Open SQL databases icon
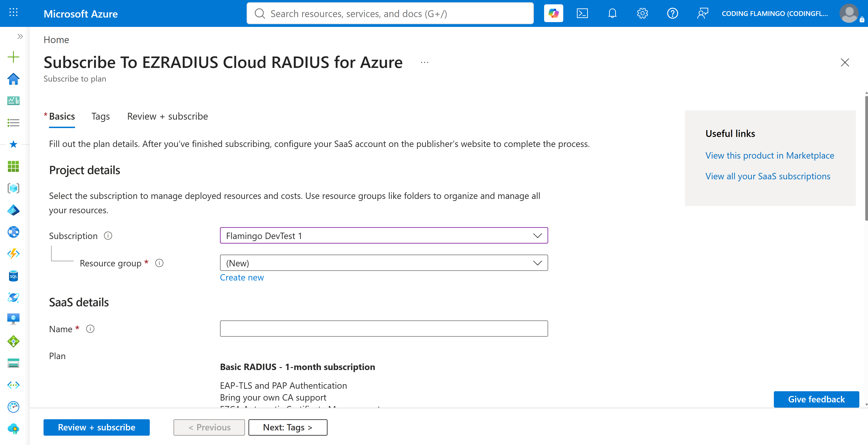Image resolution: width=868 pixels, height=445 pixels. point(13,276)
